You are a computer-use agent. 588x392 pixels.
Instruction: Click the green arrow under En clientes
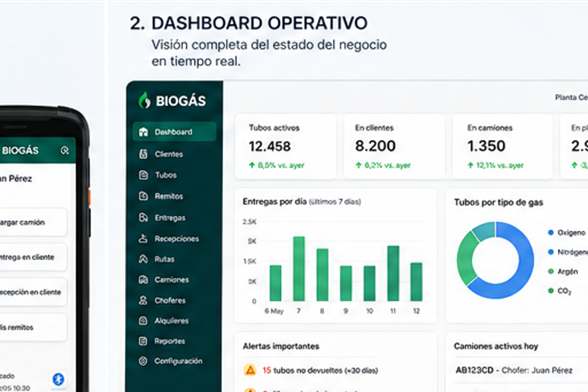pyautogui.click(x=358, y=165)
